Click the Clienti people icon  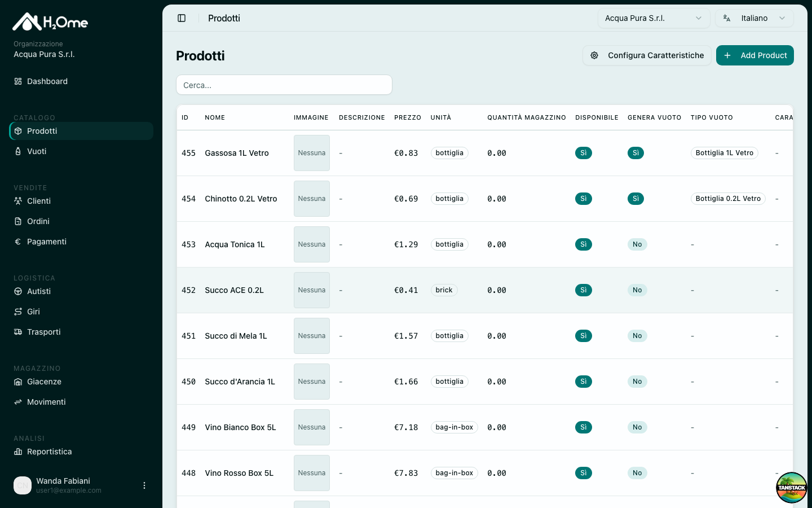coord(18,201)
